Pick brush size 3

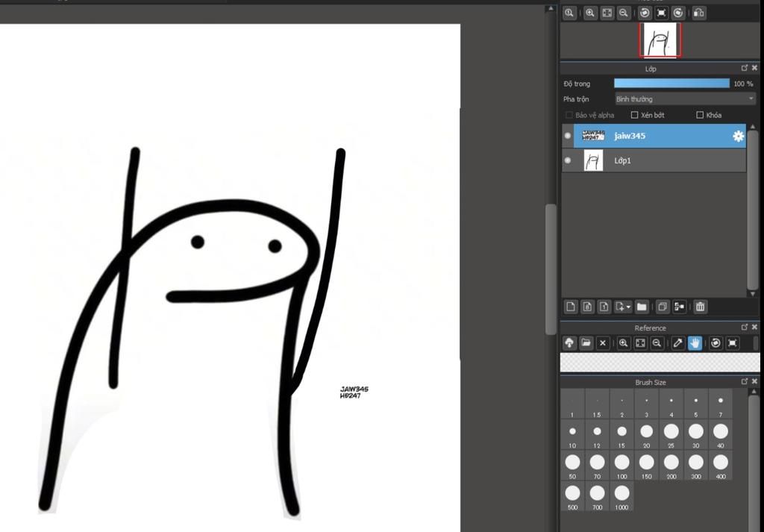point(647,404)
